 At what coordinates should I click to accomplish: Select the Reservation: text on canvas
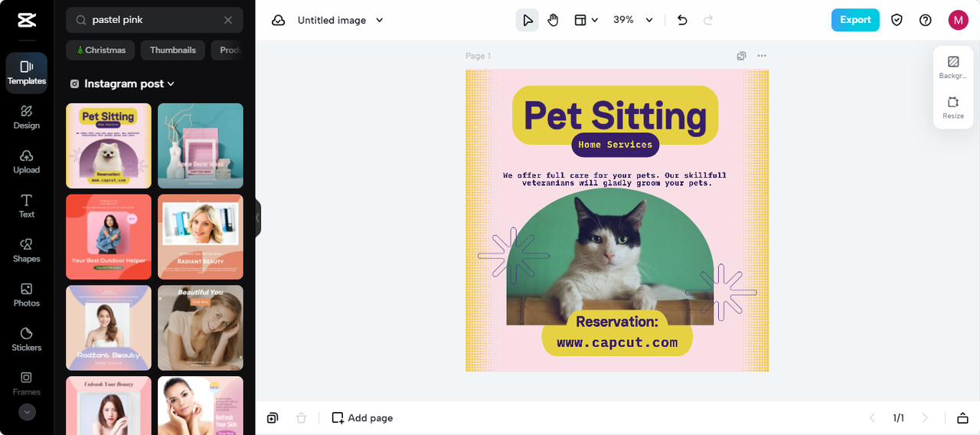coord(616,322)
